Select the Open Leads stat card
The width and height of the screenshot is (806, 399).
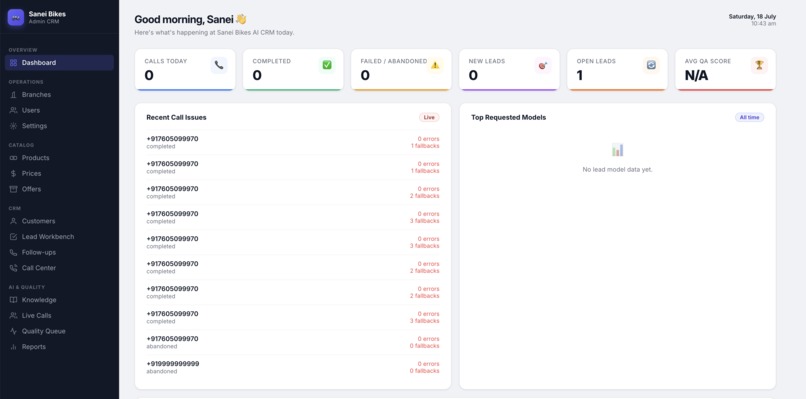(x=617, y=70)
